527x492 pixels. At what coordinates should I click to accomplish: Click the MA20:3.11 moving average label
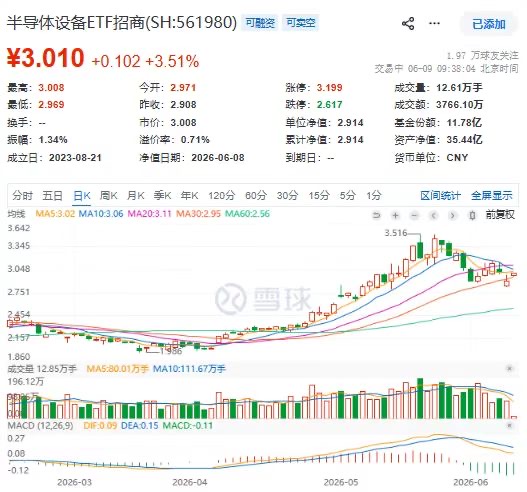(150, 214)
